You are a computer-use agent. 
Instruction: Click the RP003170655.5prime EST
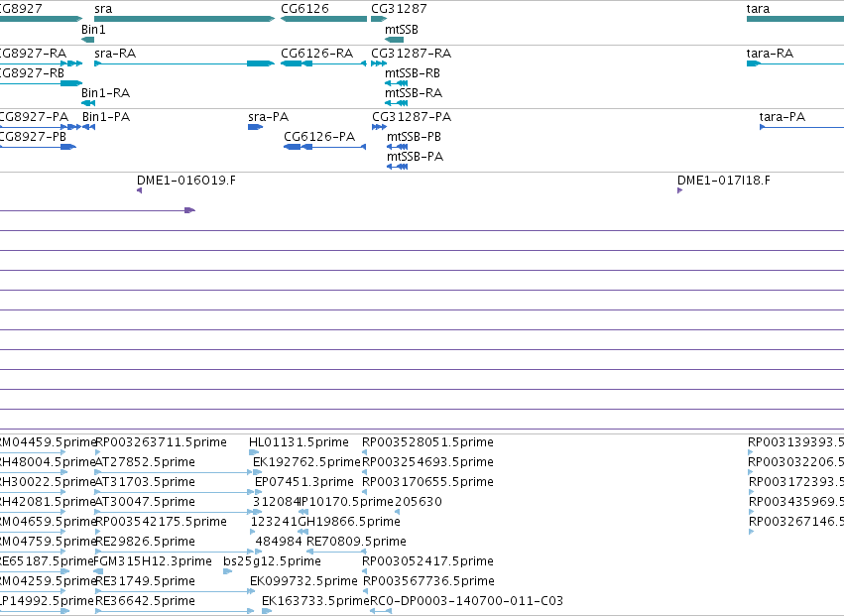click(x=364, y=492)
